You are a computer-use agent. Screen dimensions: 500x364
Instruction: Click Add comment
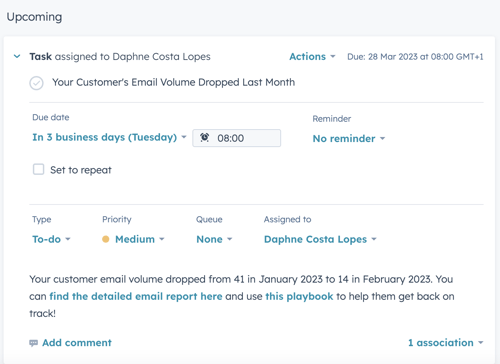[77, 343]
